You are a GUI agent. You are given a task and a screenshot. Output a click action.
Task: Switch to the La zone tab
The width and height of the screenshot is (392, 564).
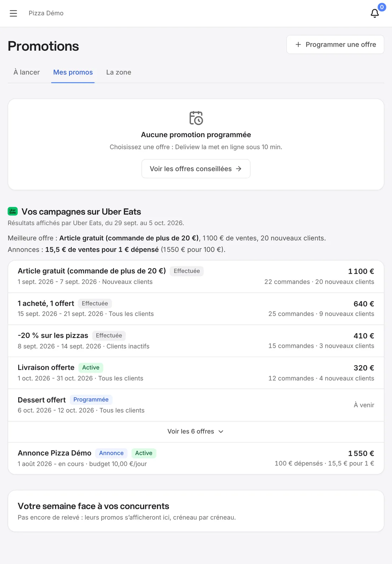[x=119, y=72]
